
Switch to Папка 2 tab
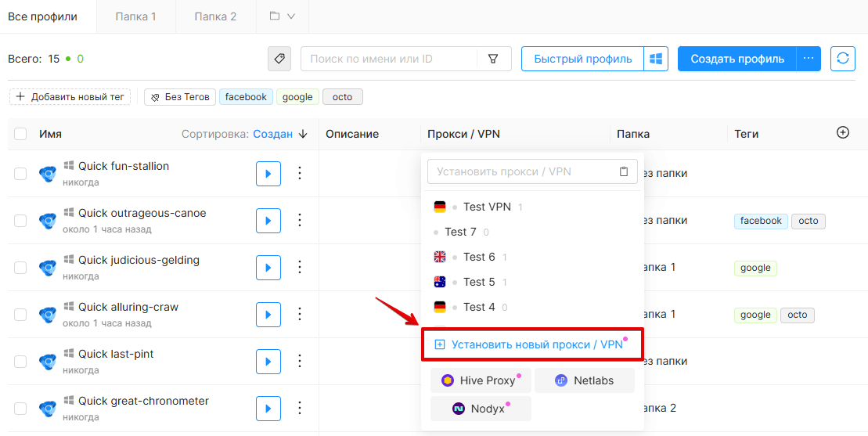[x=215, y=16]
